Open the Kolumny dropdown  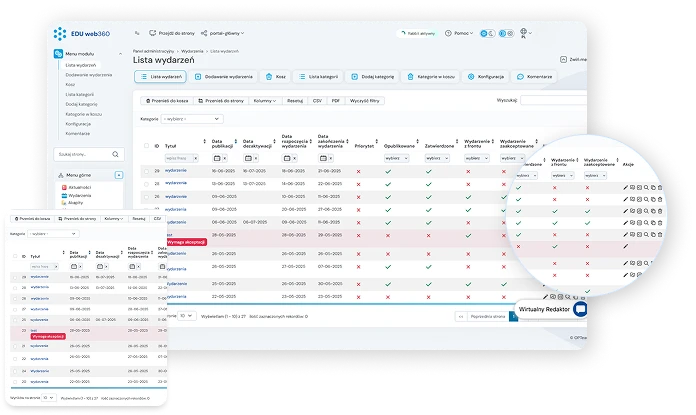point(265,101)
